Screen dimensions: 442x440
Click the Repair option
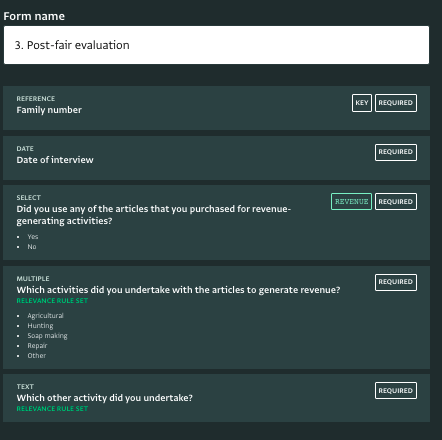pyautogui.click(x=37, y=346)
